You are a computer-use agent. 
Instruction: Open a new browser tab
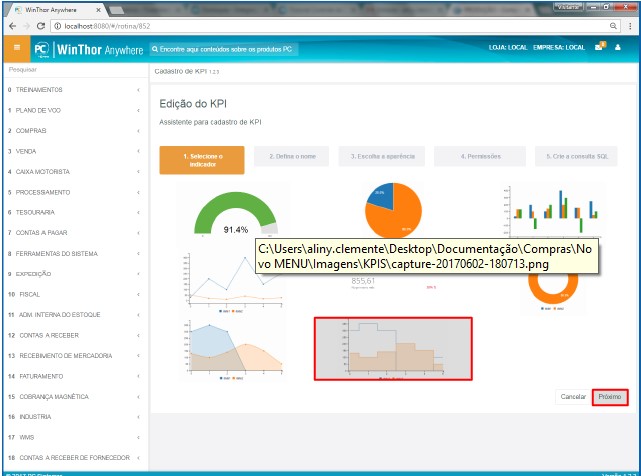(117, 10)
